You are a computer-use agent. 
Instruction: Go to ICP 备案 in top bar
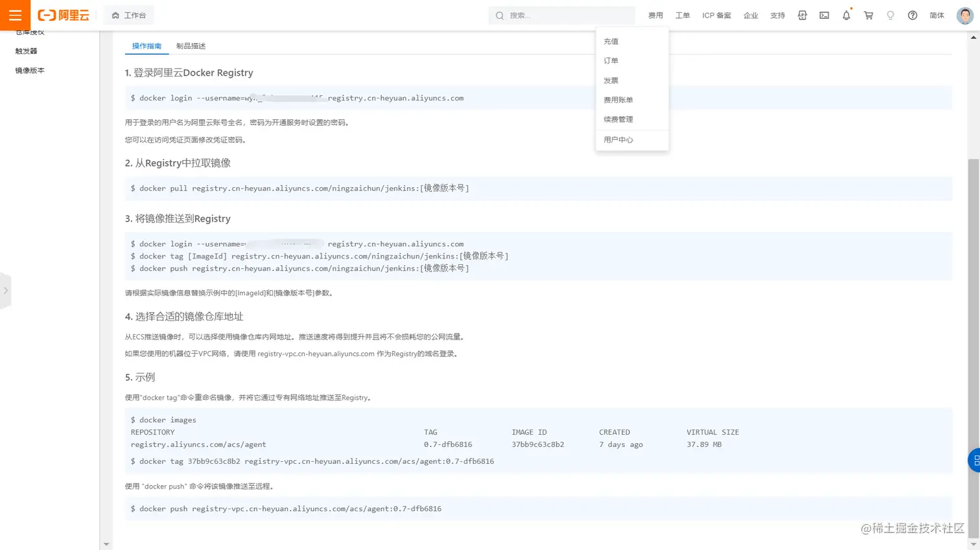point(716,16)
